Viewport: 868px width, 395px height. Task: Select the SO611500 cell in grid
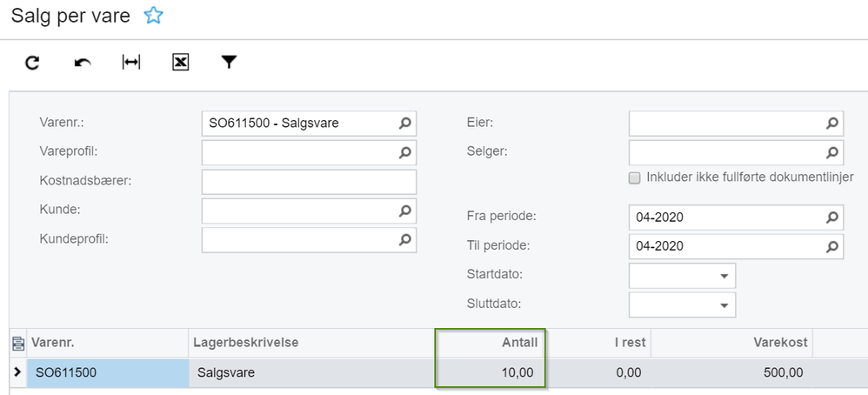point(108,373)
